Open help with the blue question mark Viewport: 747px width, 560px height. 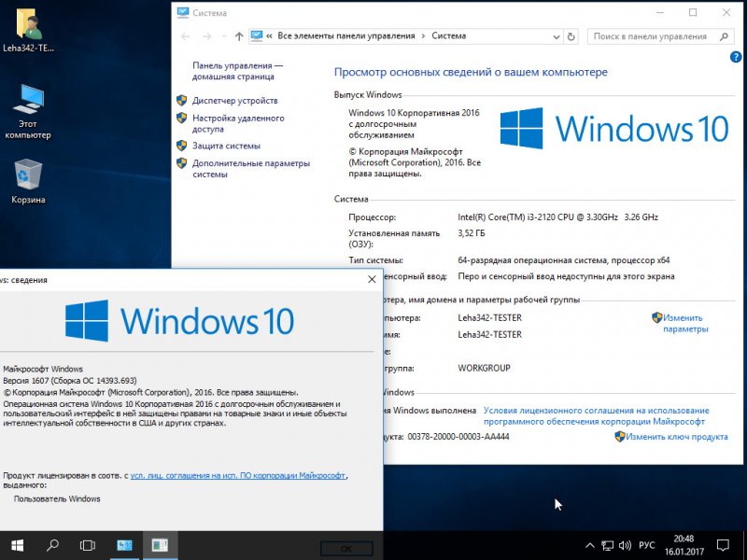pos(736,57)
